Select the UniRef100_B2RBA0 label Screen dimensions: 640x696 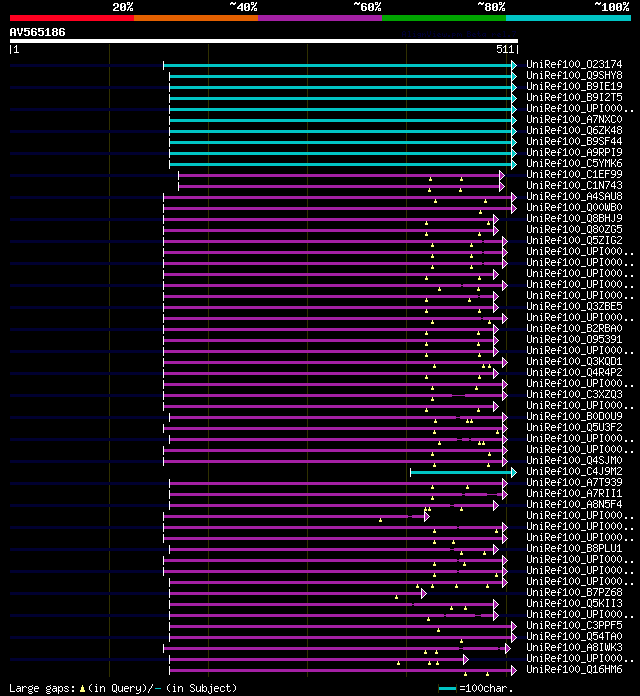click(x=574, y=328)
